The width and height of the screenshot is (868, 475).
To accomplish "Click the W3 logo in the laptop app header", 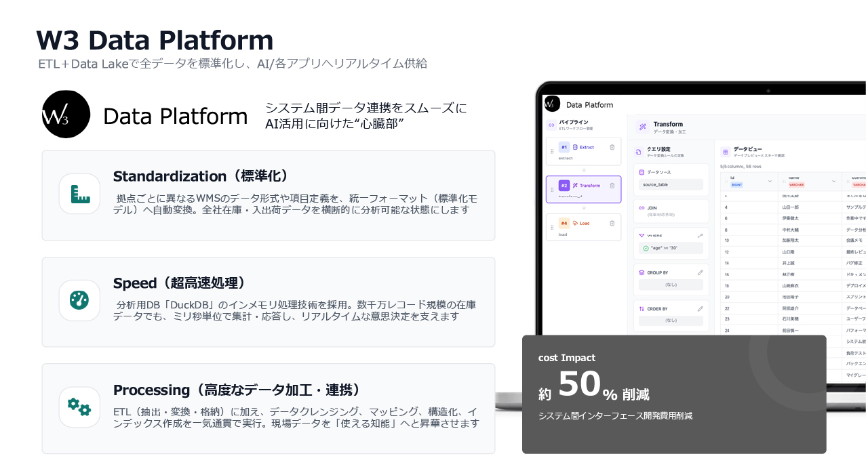I will tap(551, 104).
